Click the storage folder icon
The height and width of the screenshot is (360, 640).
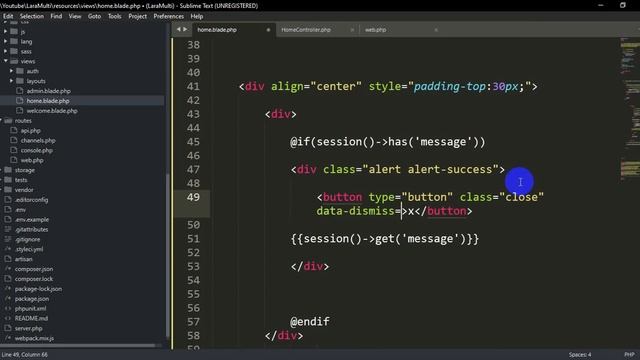tap(8, 170)
